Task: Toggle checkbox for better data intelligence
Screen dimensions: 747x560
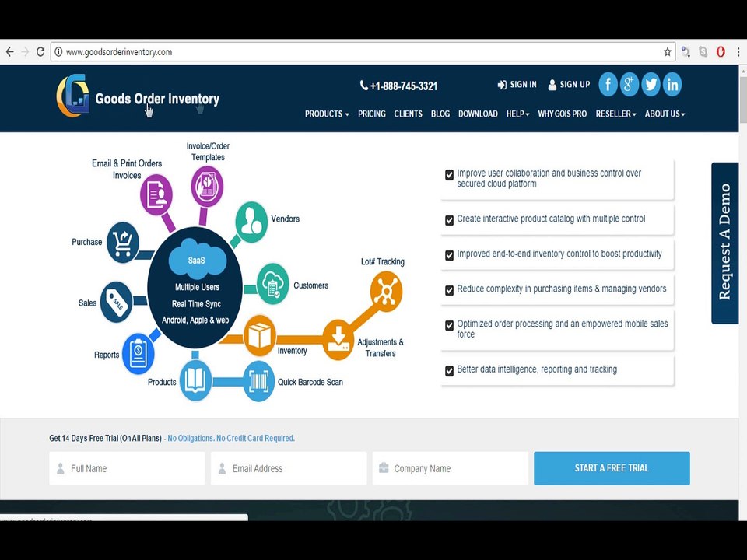Action: (x=449, y=370)
